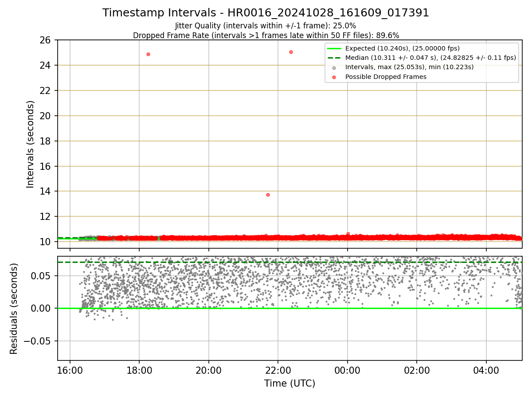Click the red dropped-frame point near 22:20 at about 25 s
Viewport: 532px width, 399px height.
[291, 52]
